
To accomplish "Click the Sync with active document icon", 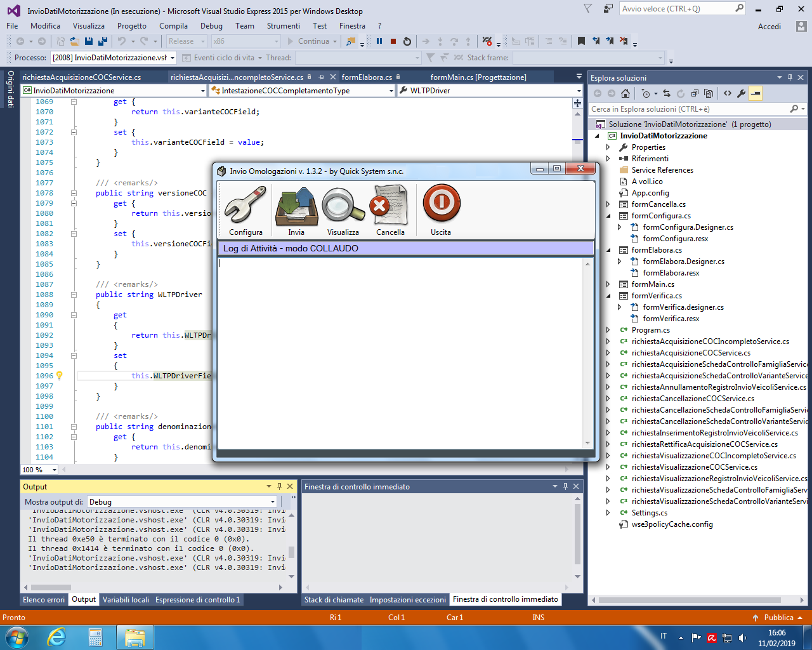I will point(667,93).
